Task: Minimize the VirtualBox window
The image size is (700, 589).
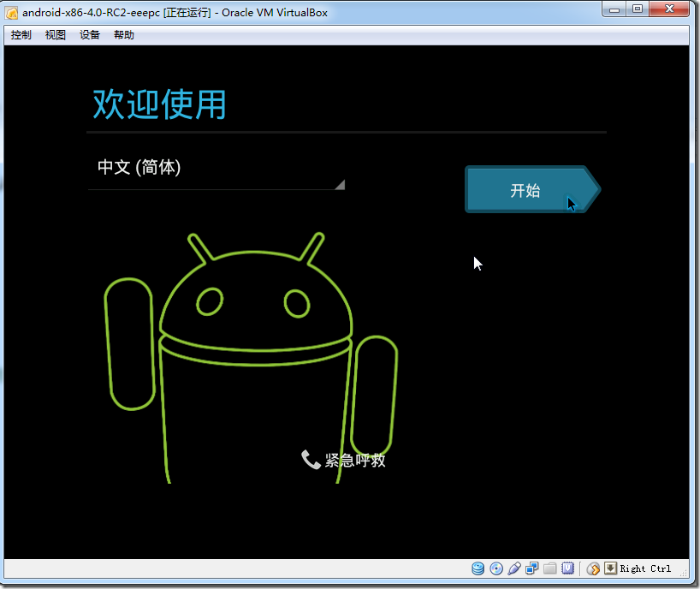Action: (614, 9)
